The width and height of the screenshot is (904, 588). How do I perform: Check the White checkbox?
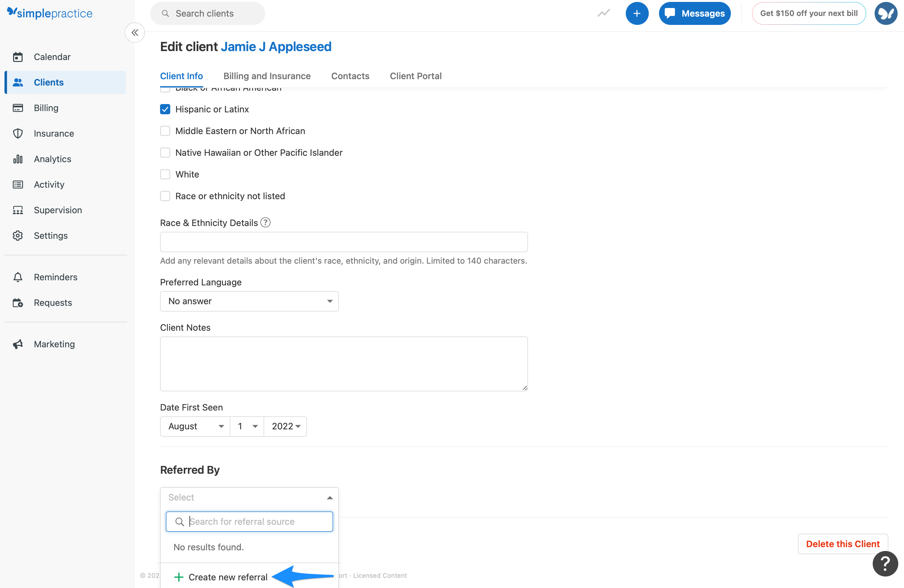click(165, 174)
